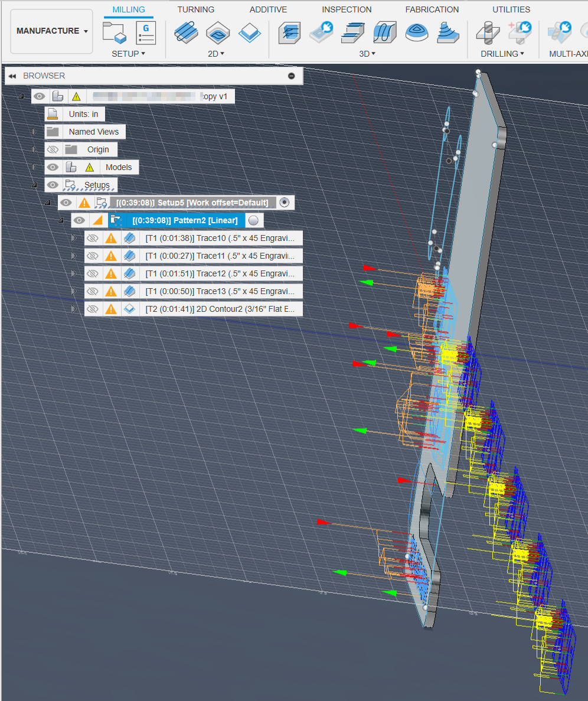Image resolution: width=588 pixels, height=701 pixels.
Task: Open the Drilling tool icon
Action: point(488,34)
